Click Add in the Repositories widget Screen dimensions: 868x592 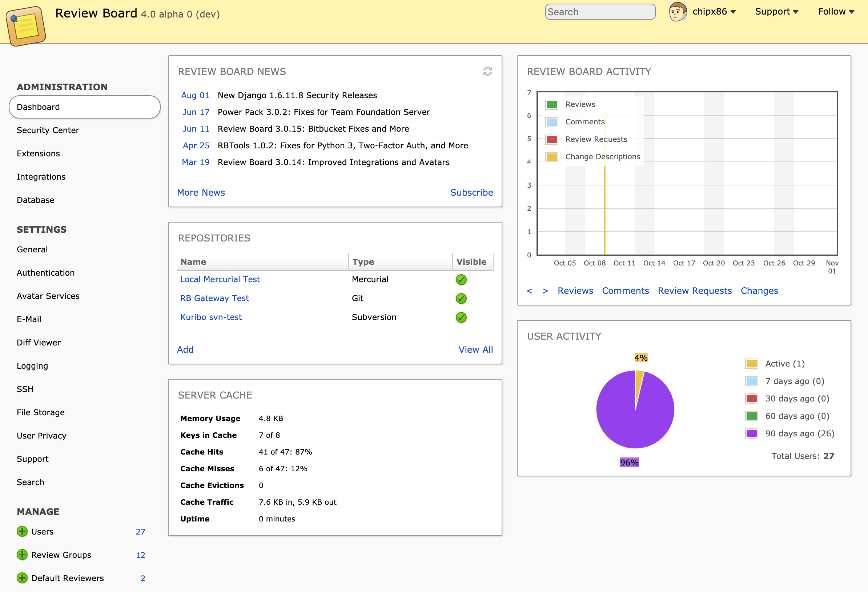[185, 349]
